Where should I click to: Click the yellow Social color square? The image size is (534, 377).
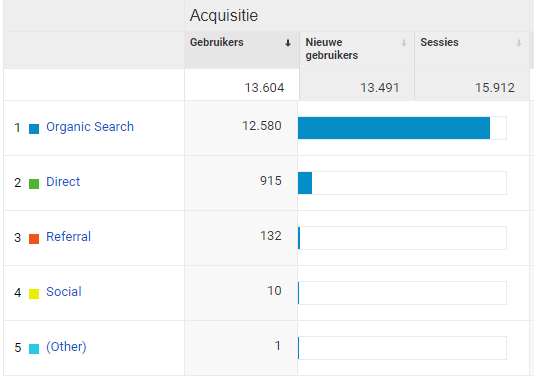34,294
